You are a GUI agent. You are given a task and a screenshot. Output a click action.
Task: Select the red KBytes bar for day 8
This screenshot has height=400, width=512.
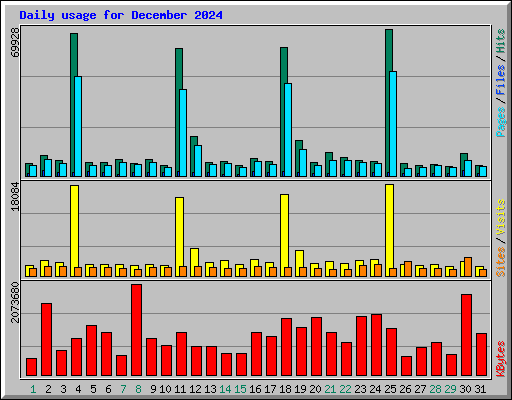(136, 330)
